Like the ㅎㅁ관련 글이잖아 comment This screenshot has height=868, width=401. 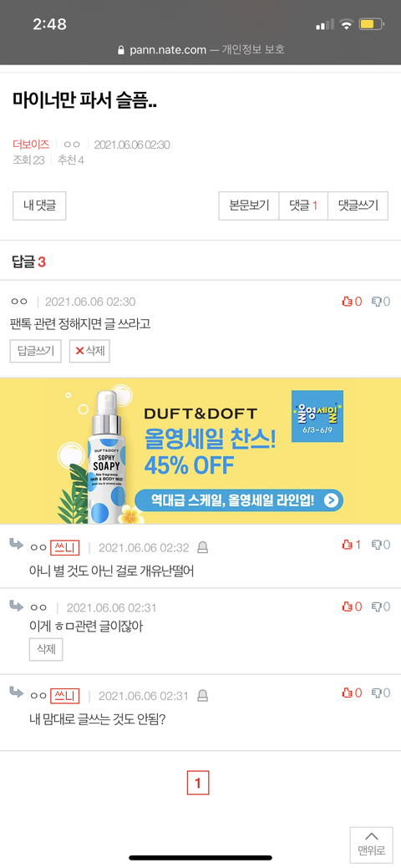click(348, 607)
